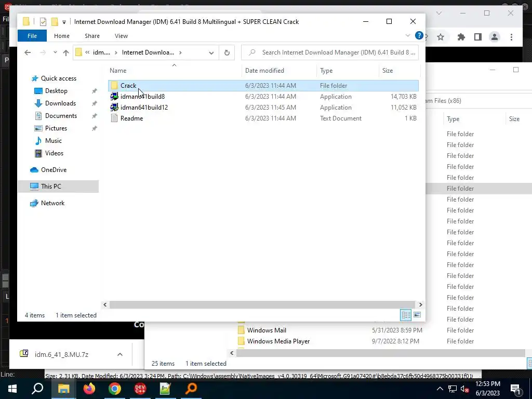532x399 pixels.
Task: Switch to Details view icon
Action: pos(406,315)
